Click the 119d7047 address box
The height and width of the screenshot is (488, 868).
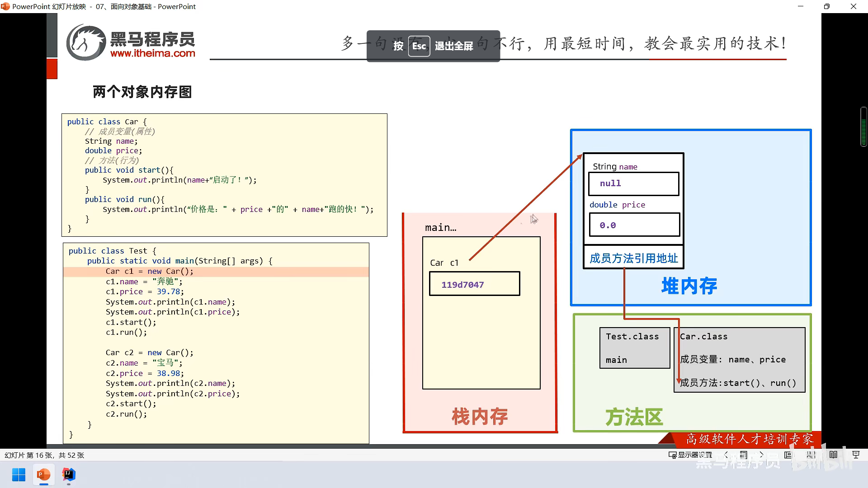coord(474,284)
